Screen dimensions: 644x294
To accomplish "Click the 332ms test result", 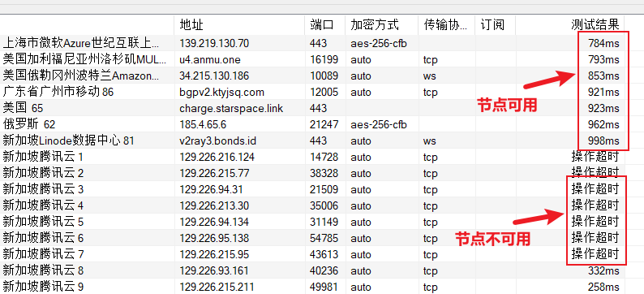I will [603, 271].
